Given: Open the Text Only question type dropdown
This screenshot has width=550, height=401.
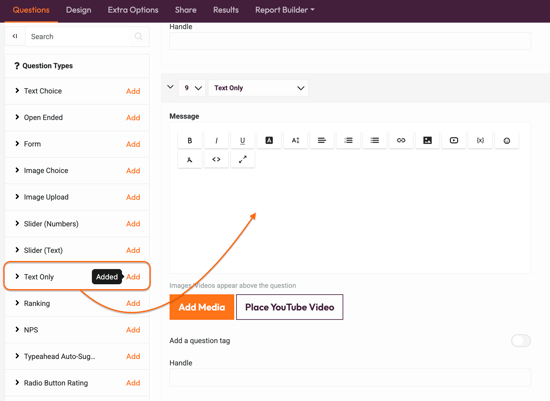Looking at the screenshot, I should point(259,88).
